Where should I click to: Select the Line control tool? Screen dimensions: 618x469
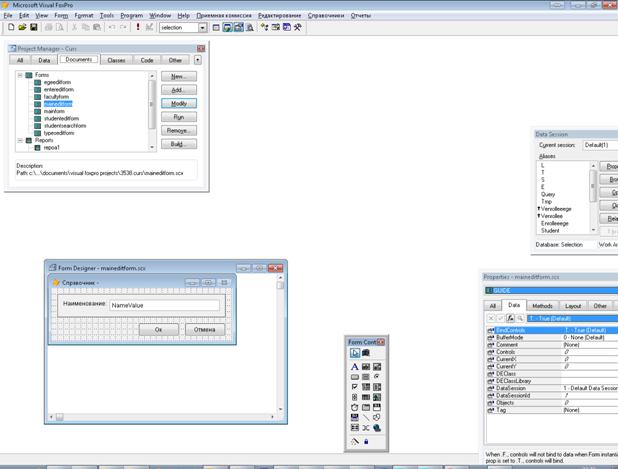(366, 417)
